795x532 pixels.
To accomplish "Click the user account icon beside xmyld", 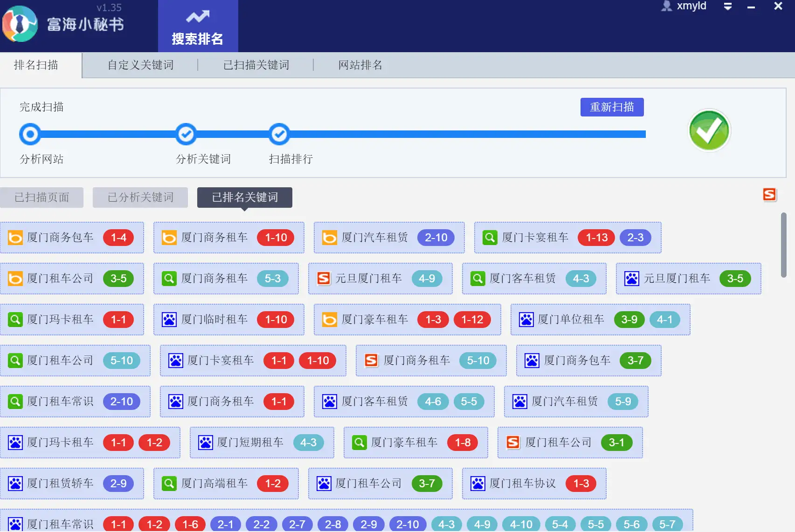I will pyautogui.click(x=666, y=6).
